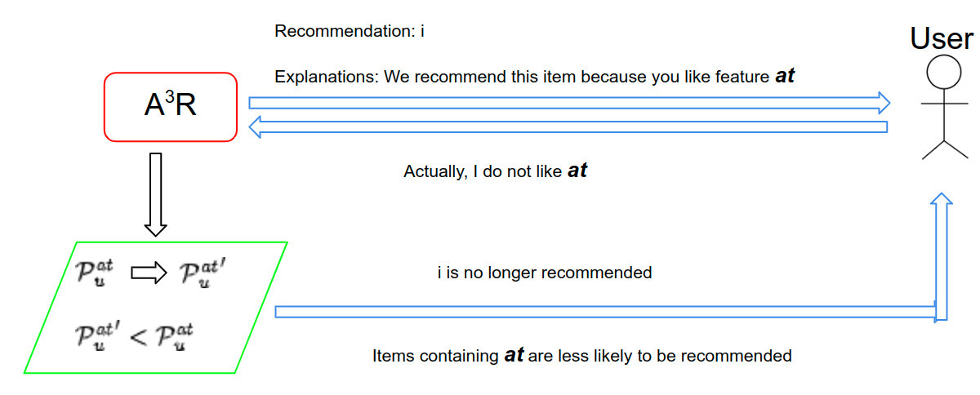Click 'i is no longer recommended' text
980x395 pixels.
click(545, 273)
